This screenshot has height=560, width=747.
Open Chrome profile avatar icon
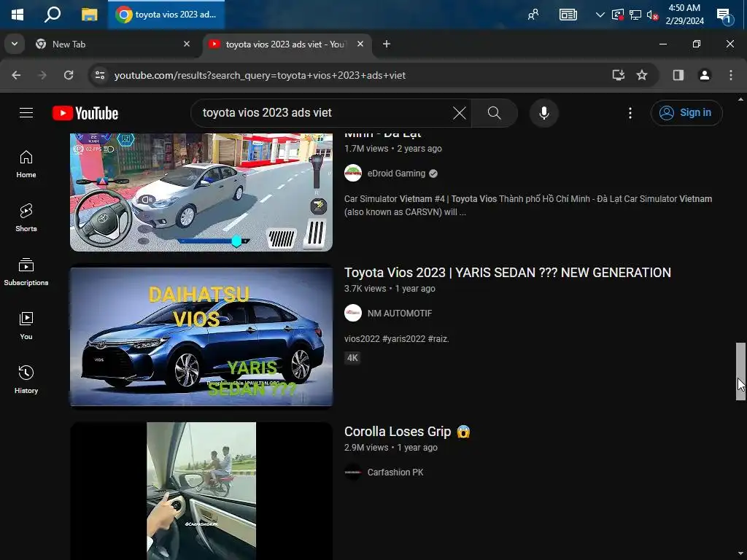pos(705,75)
